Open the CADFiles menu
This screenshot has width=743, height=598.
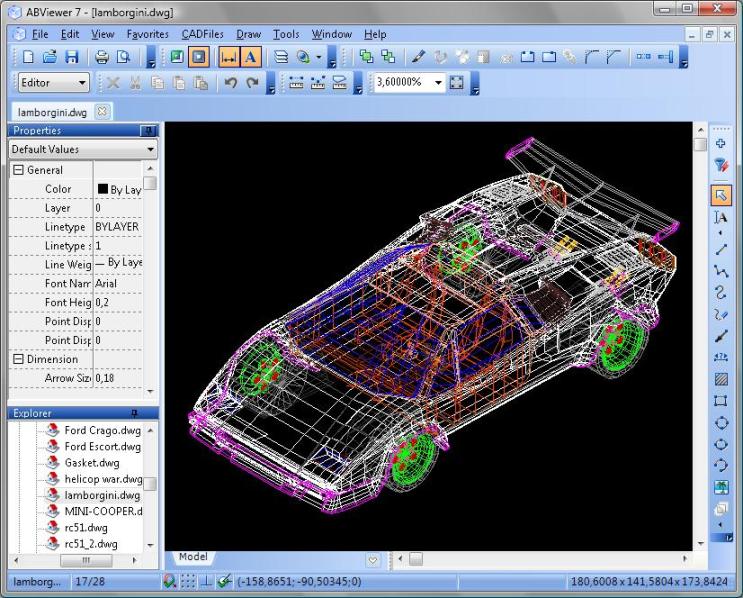[202, 34]
